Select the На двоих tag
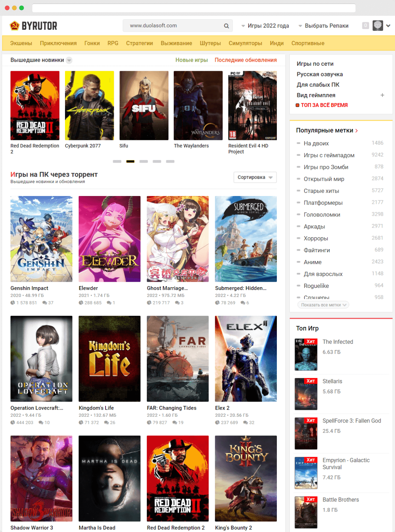The image size is (395, 532). (x=316, y=143)
